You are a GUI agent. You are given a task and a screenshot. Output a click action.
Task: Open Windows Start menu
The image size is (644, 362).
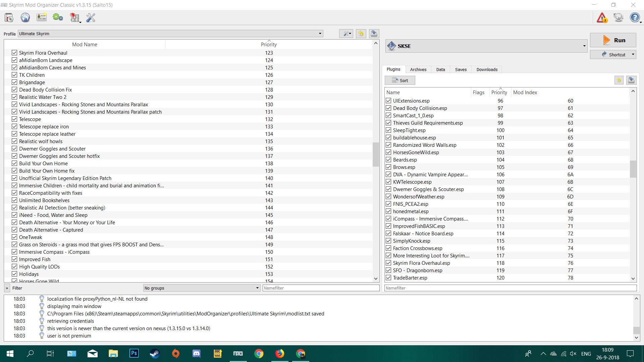point(10,354)
